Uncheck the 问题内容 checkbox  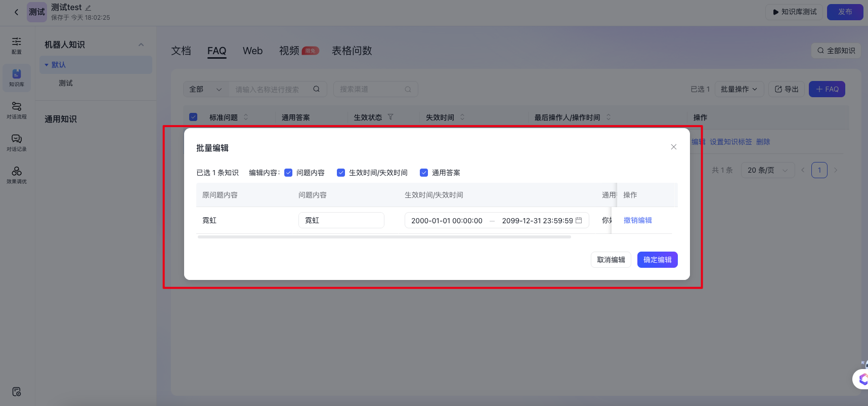tap(288, 173)
